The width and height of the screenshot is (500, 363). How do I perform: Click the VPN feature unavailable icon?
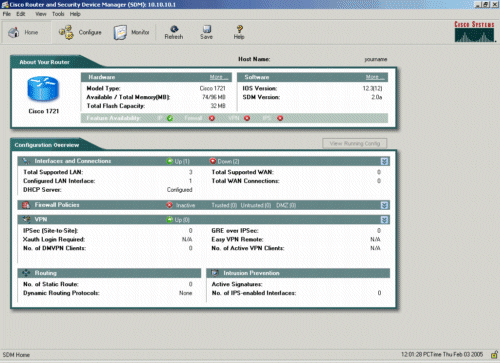click(247, 118)
